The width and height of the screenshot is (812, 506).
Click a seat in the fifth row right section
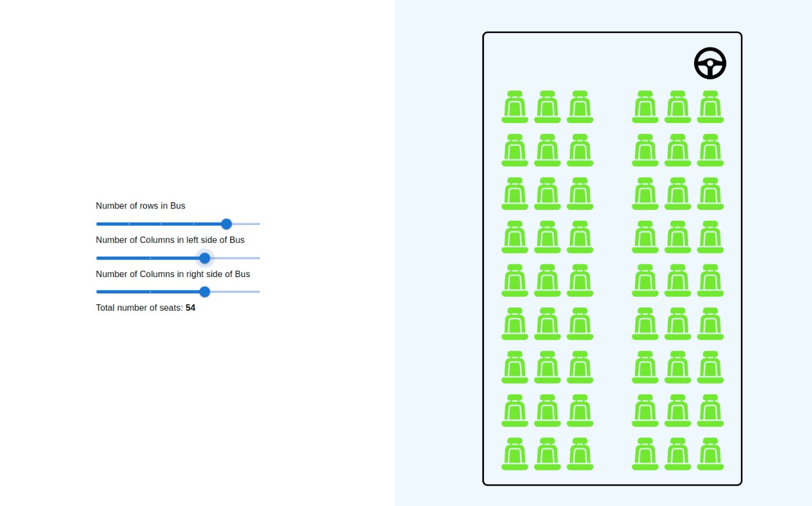tap(678, 280)
